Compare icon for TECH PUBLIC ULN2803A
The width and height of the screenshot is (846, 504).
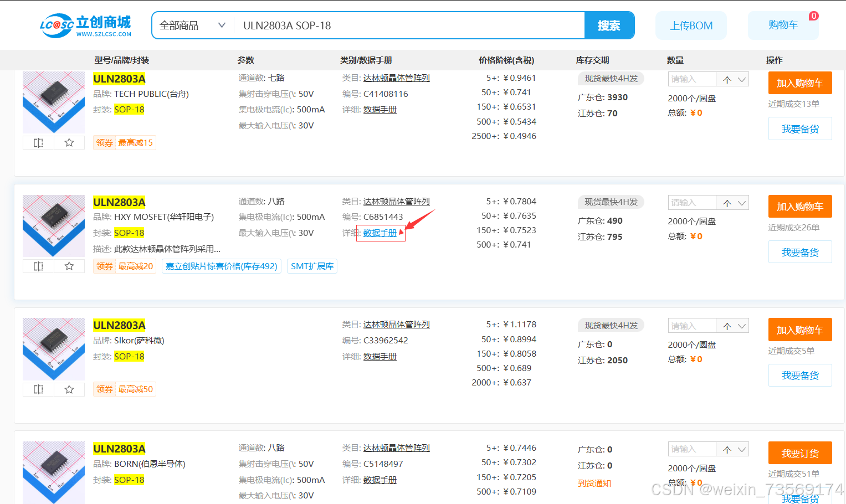click(38, 143)
